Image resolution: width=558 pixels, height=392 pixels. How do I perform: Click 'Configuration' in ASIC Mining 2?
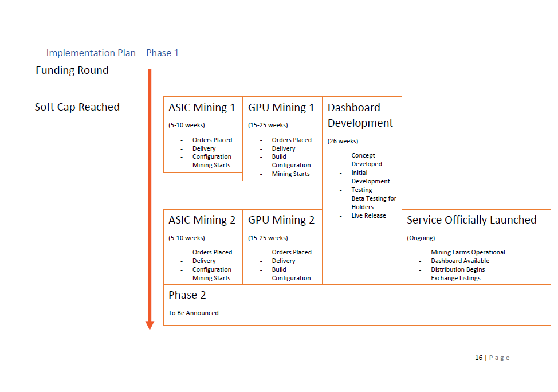tap(212, 269)
